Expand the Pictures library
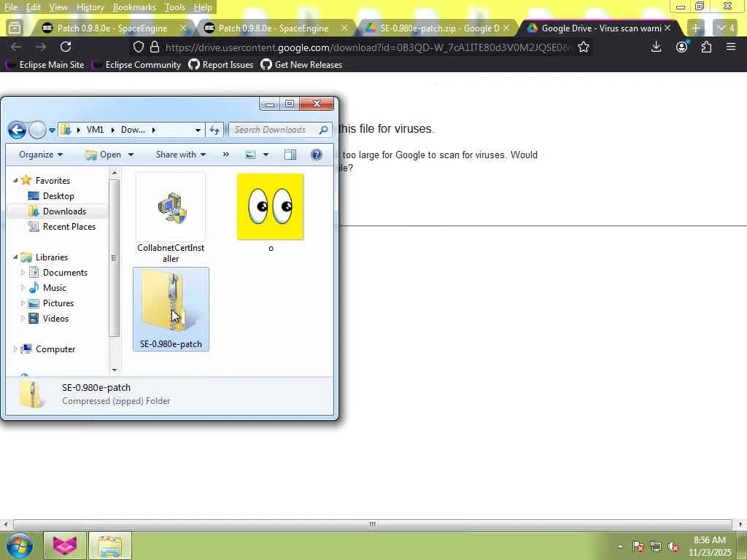The height and width of the screenshot is (560, 747). [23, 303]
